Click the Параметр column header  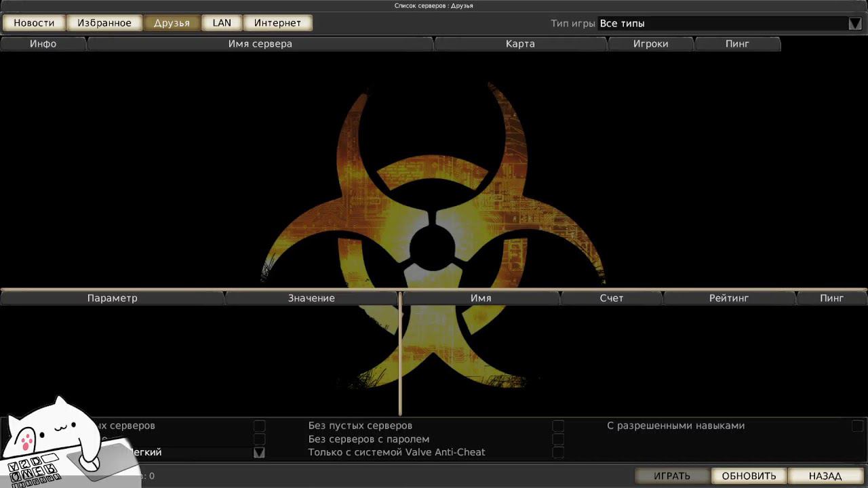tap(112, 298)
